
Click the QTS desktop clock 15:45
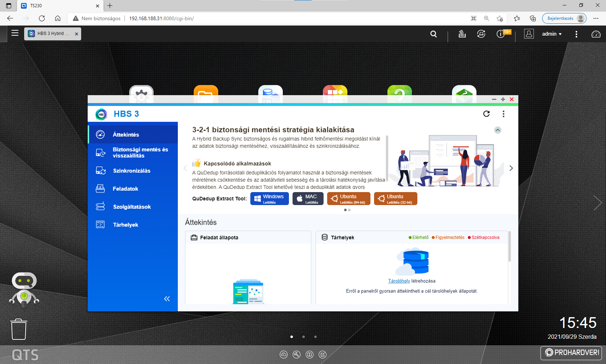(578, 323)
